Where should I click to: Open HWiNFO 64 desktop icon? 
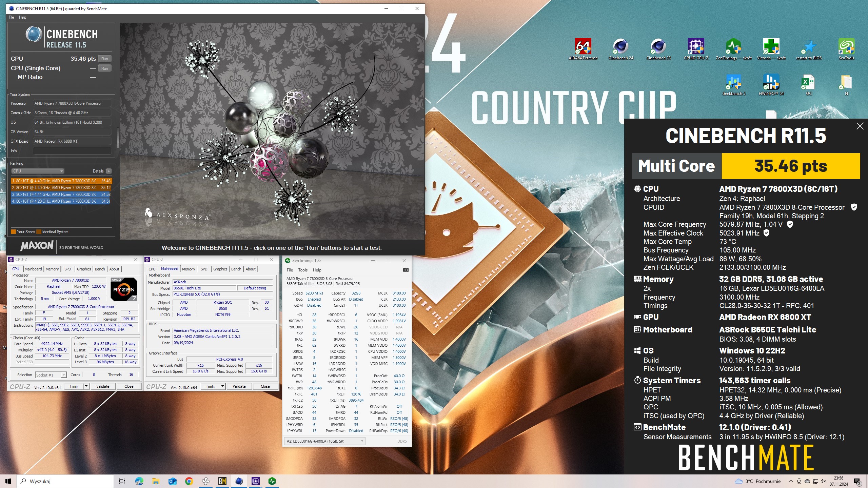click(x=771, y=85)
